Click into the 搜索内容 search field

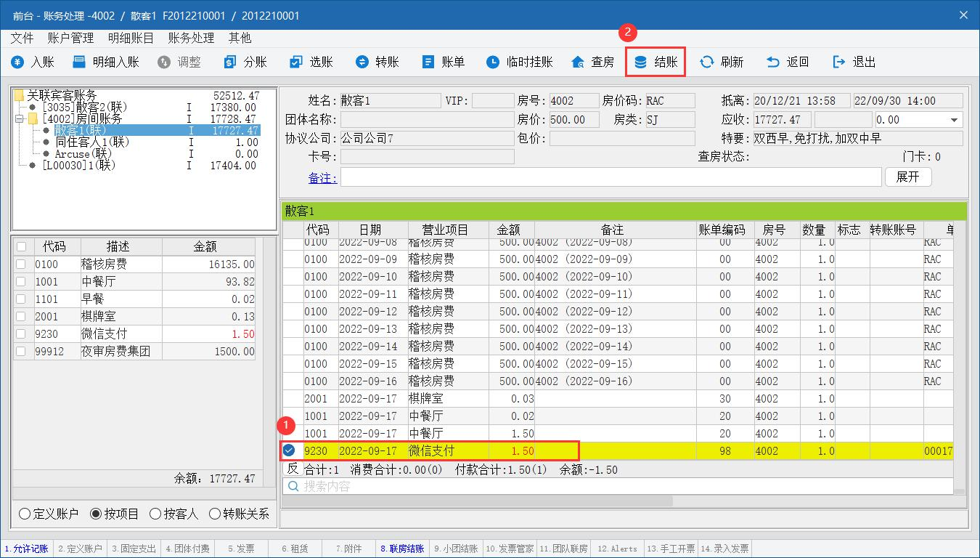click(x=617, y=486)
